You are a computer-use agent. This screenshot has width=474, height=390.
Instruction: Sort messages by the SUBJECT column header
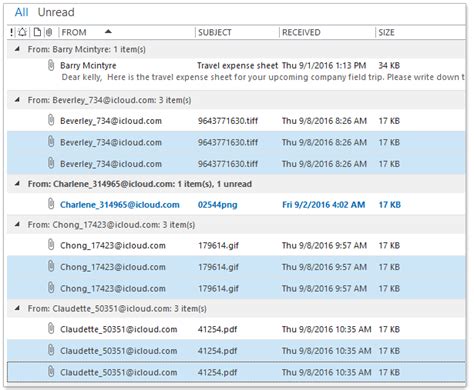click(x=215, y=32)
